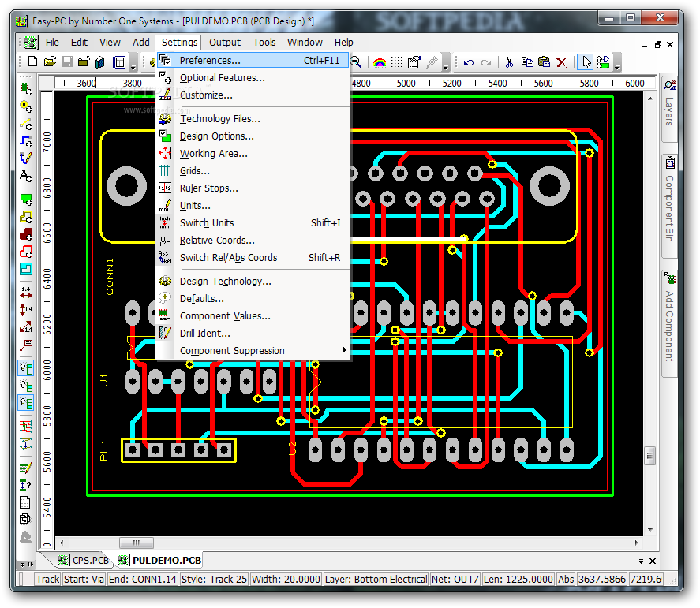700x608 pixels.
Task: Choose Design Options menu entry
Action: pos(253,136)
